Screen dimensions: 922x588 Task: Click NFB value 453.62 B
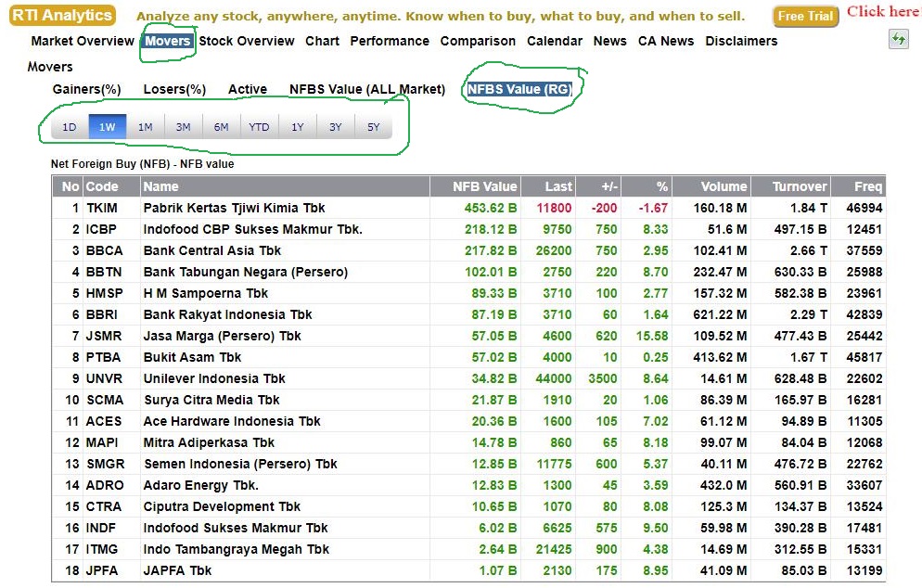tap(491, 208)
